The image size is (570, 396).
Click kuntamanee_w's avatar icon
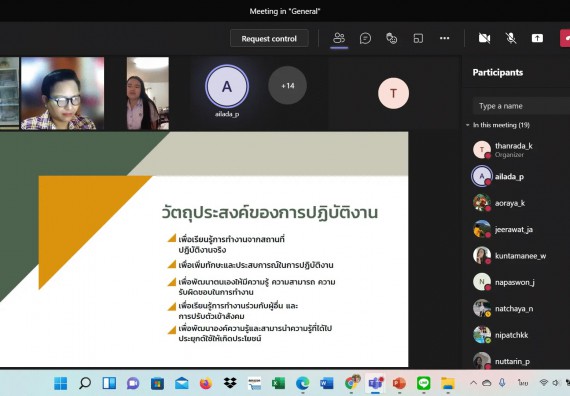(x=482, y=255)
